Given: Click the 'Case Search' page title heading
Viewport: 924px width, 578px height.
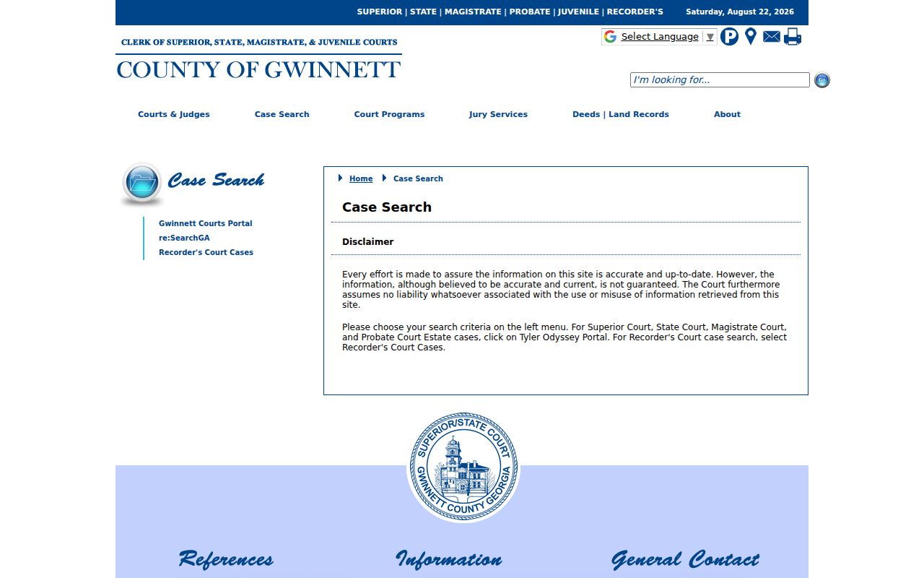Looking at the screenshot, I should point(387,207).
